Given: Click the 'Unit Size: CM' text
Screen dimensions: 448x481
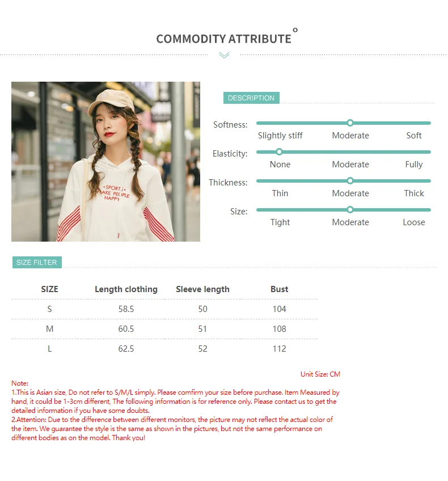Looking at the screenshot, I should (320, 374).
